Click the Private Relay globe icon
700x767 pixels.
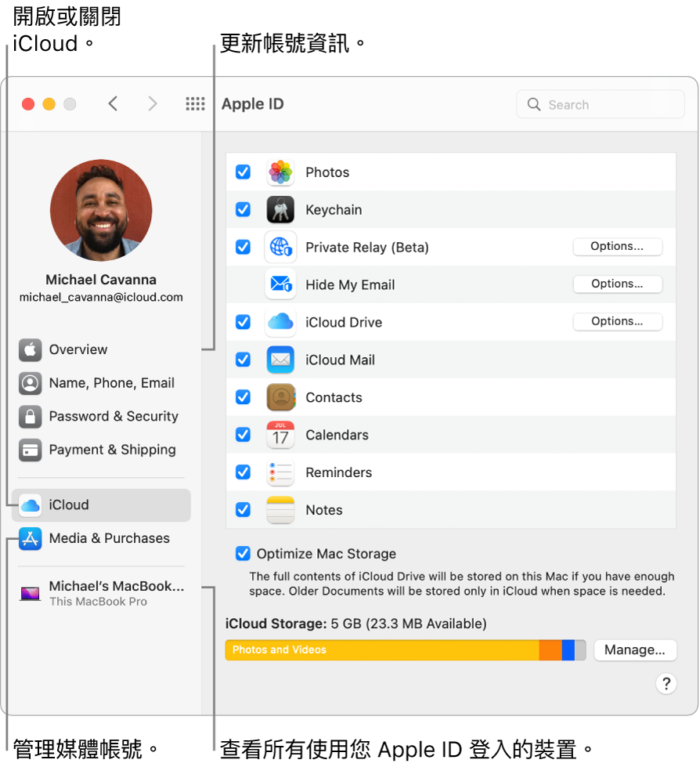[x=280, y=247]
